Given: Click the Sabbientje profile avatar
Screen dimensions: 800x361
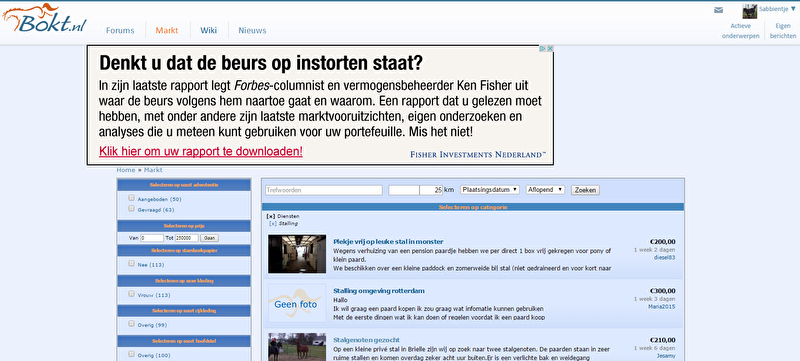Looking at the screenshot, I should (x=749, y=11).
